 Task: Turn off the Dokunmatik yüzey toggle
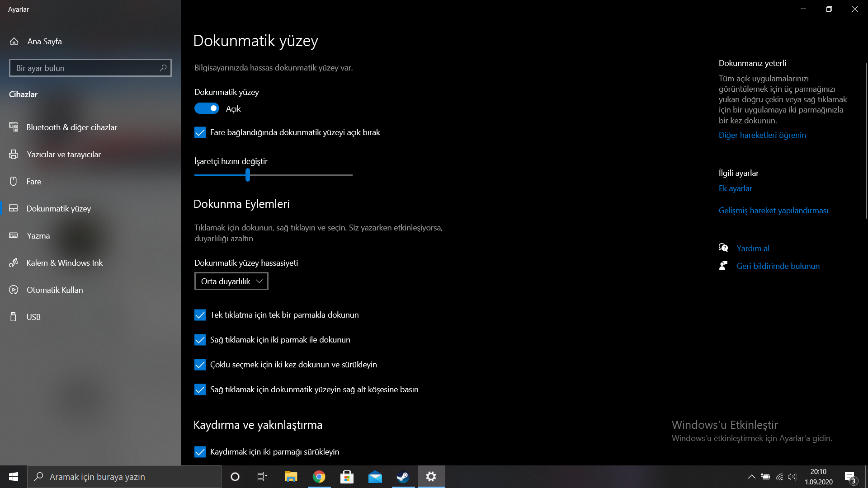[207, 109]
